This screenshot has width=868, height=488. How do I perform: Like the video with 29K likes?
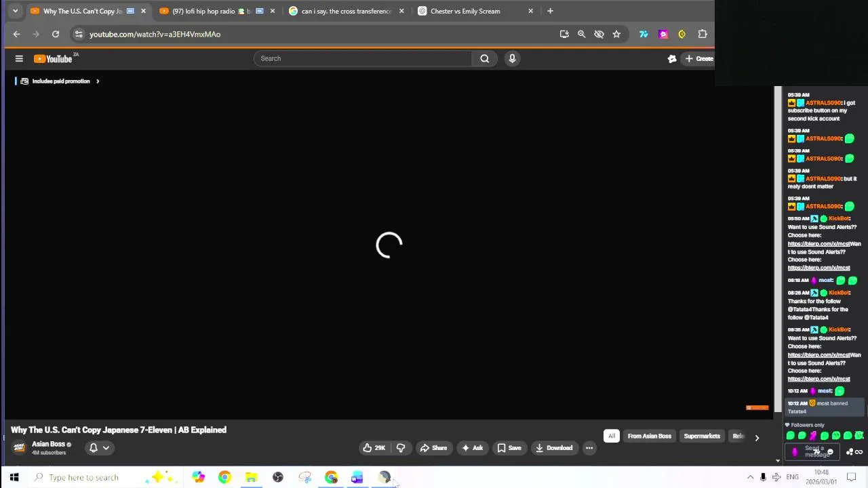point(374,448)
